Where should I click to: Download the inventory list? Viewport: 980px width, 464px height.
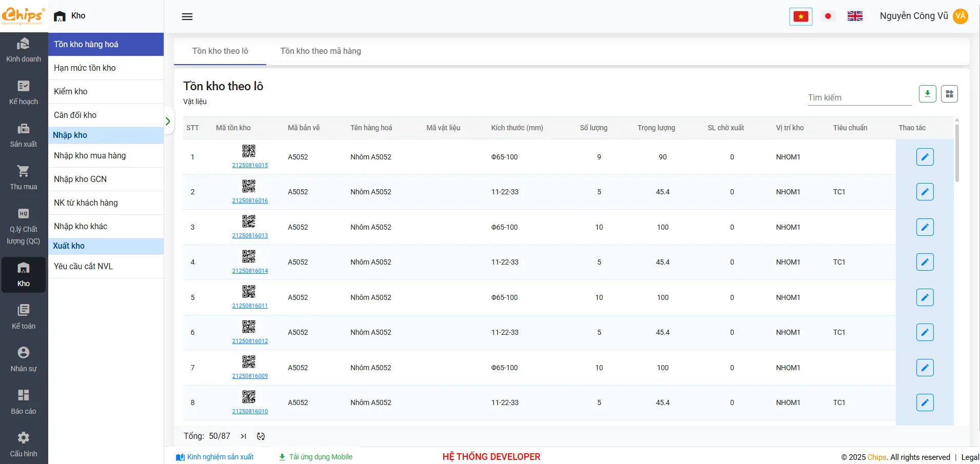click(928, 94)
